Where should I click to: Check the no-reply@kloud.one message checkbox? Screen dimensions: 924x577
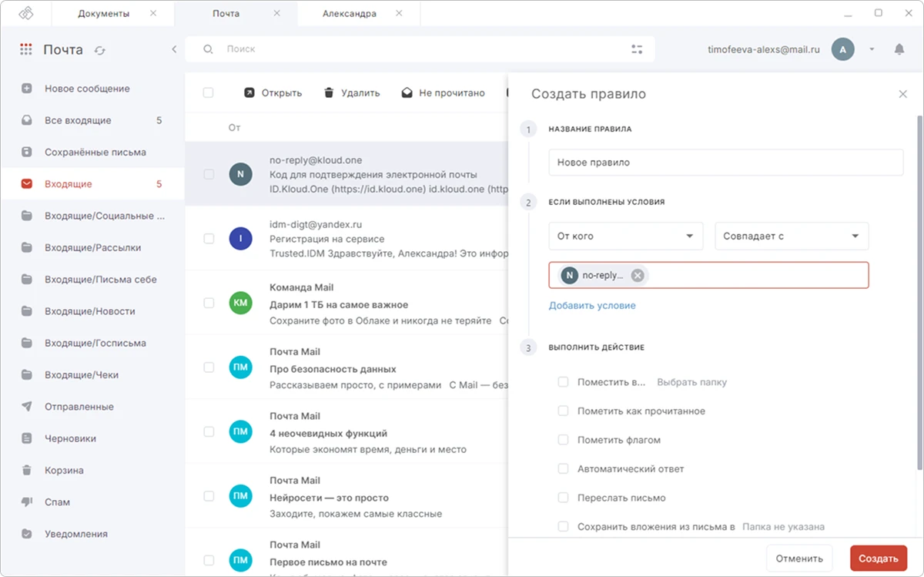[209, 175]
